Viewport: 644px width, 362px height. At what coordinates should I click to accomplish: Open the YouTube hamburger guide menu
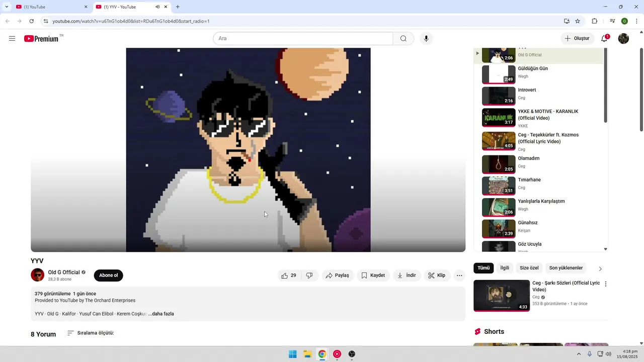pos(12,39)
